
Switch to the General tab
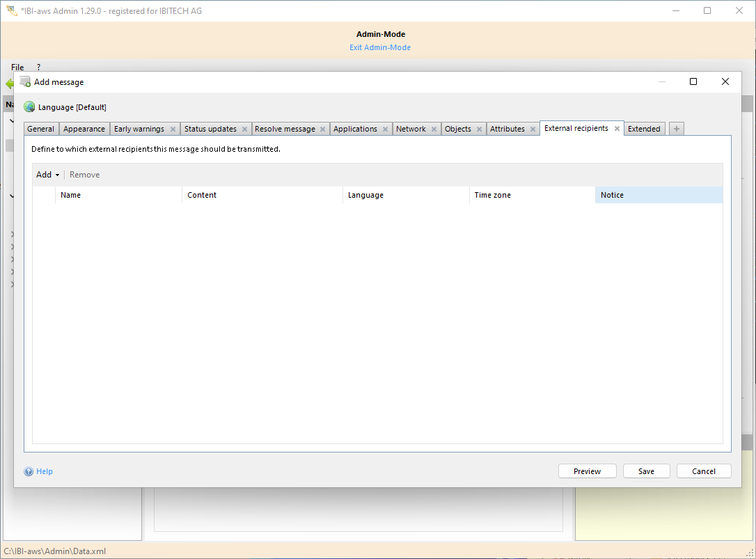point(41,129)
